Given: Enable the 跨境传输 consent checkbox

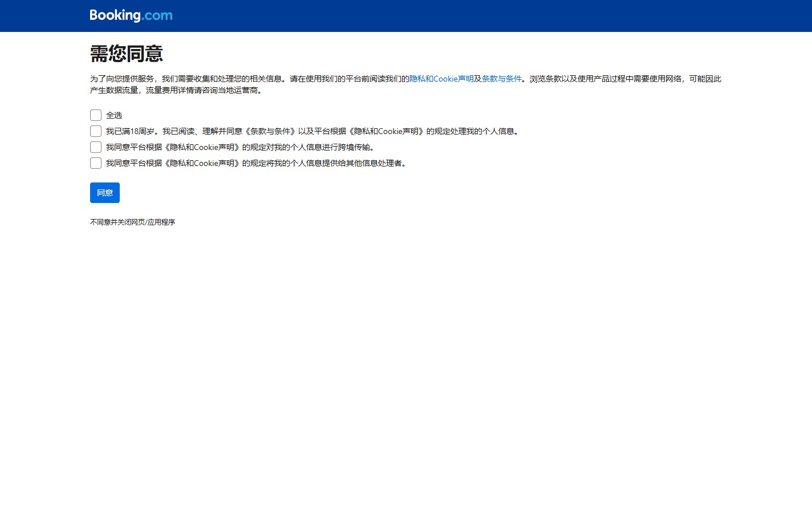Looking at the screenshot, I should pos(96,147).
